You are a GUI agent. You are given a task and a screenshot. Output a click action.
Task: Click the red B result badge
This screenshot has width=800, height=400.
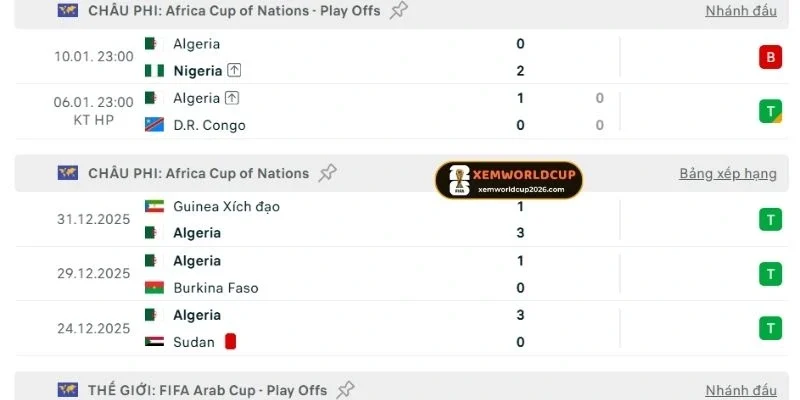coord(770,57)
